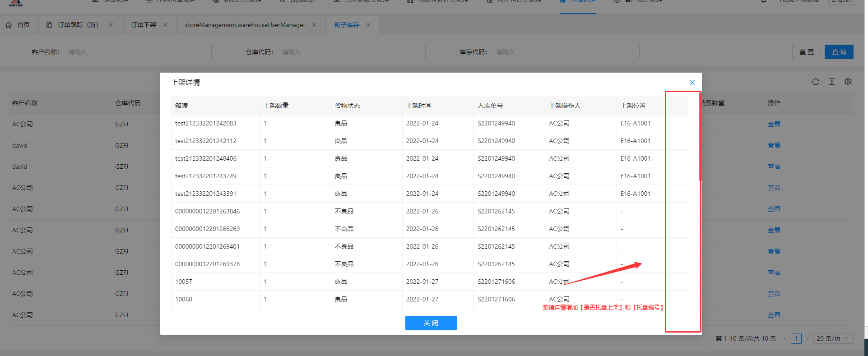Close the 箱子库存 tab
This screenshot has width=868, height=356.
368,25
